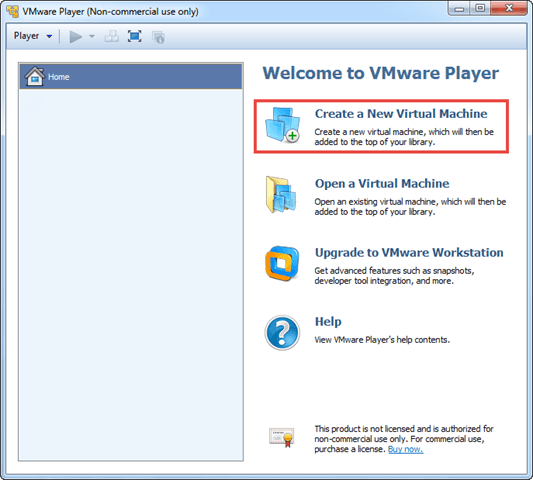533x480 pixels.
Task: Click the license certificate icon
Action: click(282, 438)
